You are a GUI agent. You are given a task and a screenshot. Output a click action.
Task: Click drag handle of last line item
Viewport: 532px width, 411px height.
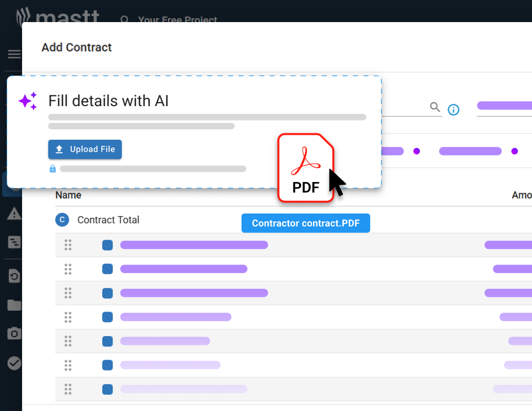click(68, 389)
